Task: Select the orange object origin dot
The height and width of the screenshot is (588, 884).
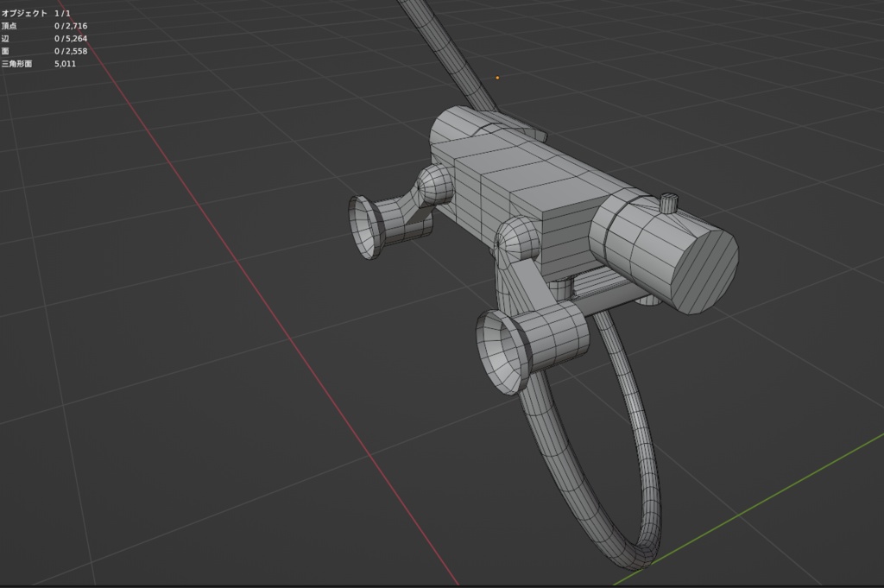Action: coord(497,78)
